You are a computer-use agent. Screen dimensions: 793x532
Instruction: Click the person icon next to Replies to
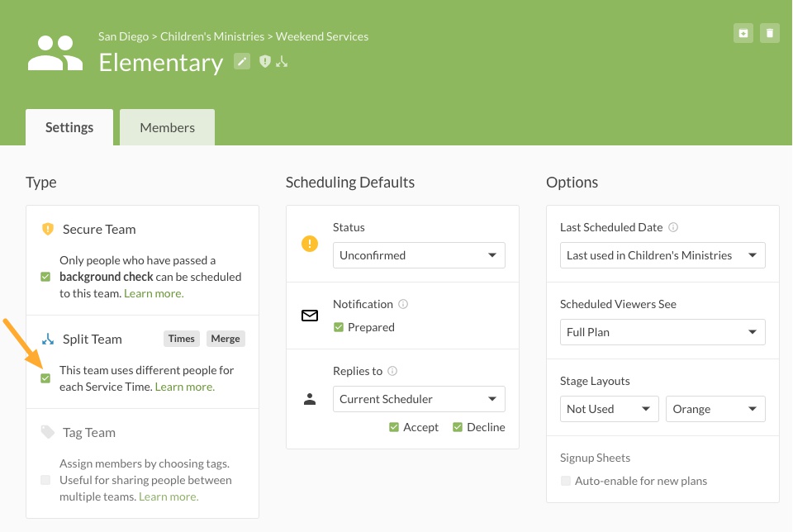[x=310, y=398]
